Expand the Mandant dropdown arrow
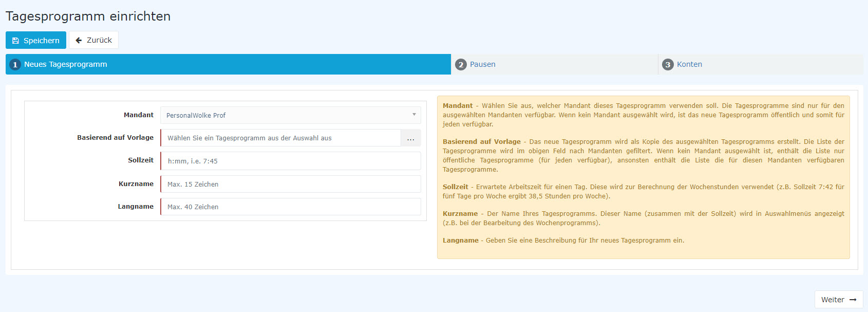This screenshot has height=312, width=868. (x=414, y=115)
